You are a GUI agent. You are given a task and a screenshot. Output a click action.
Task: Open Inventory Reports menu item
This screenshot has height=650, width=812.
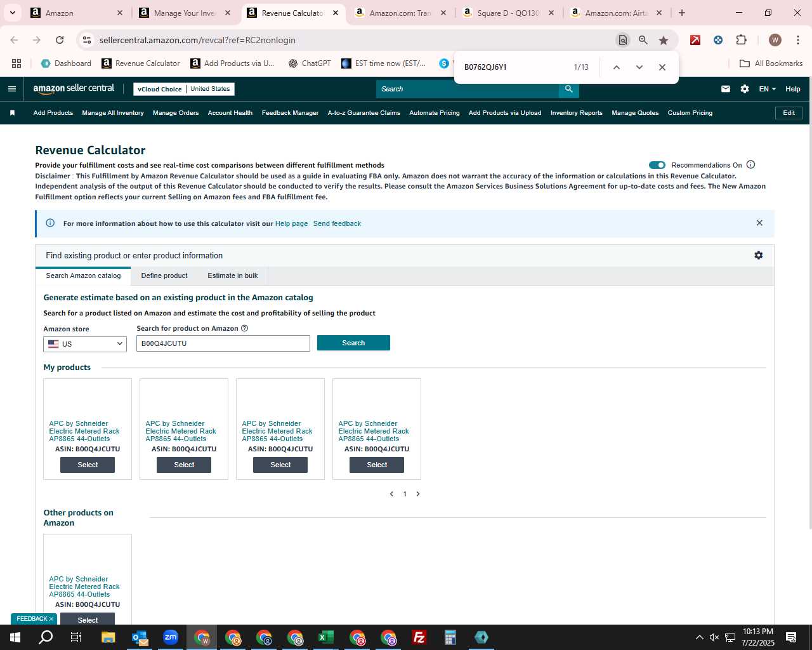click(x=577, y=113)
